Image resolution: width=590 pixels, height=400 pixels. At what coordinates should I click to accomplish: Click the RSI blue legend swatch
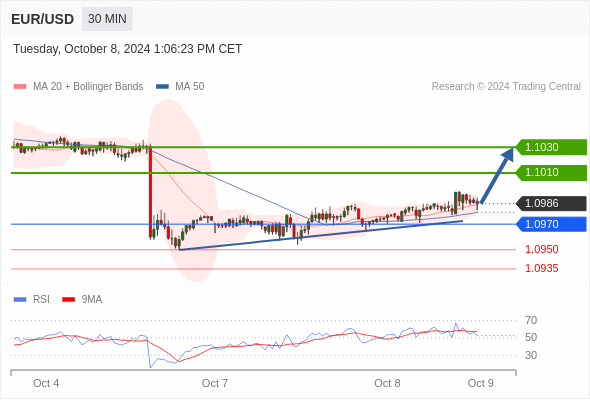(20, 300)
